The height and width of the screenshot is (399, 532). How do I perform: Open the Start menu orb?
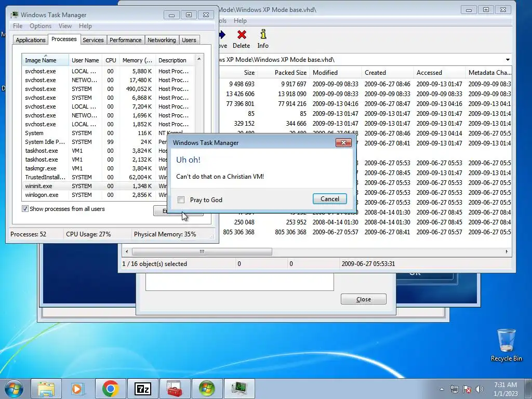[14, 389]
